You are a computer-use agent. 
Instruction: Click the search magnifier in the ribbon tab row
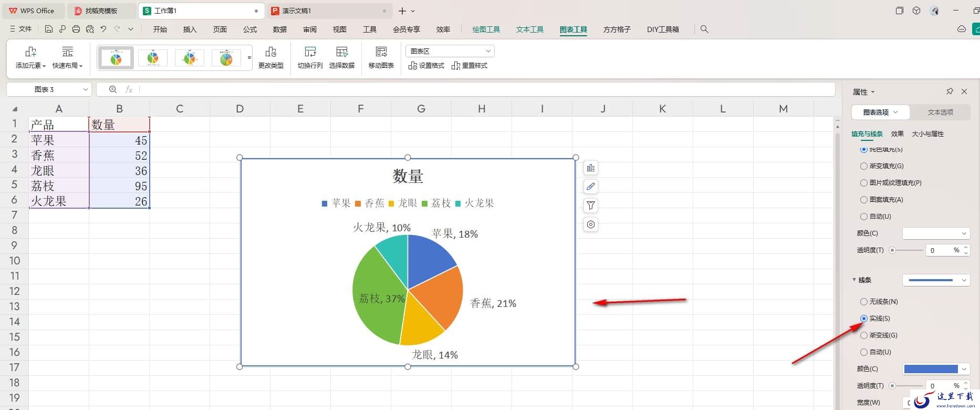pyautogui.click(x=704, y=29)
